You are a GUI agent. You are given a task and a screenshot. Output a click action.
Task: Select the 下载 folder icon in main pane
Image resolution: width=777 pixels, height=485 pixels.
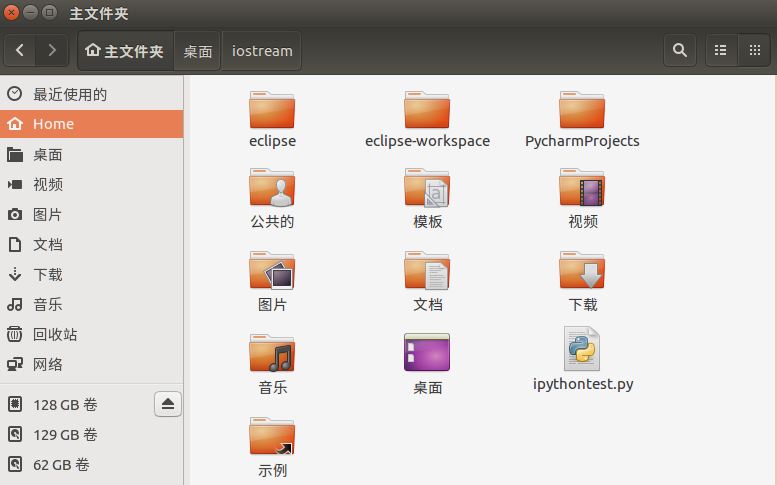click(x=582, y=270)
